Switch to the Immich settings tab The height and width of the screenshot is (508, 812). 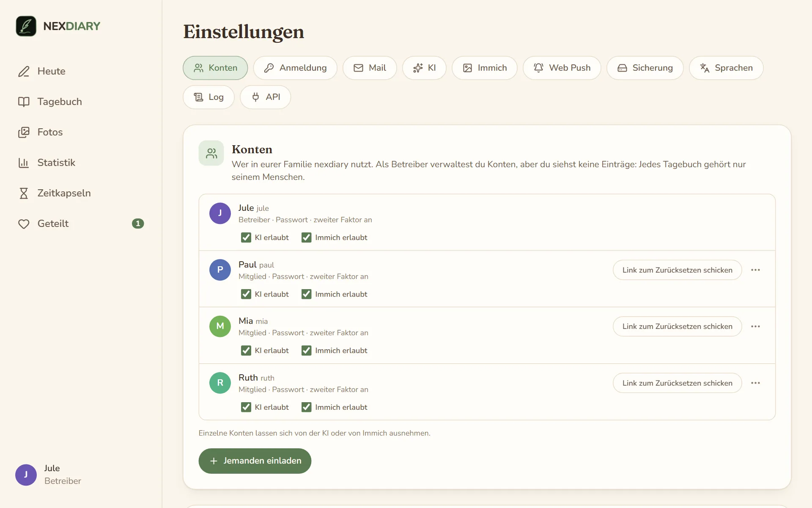tap(485, 68)
